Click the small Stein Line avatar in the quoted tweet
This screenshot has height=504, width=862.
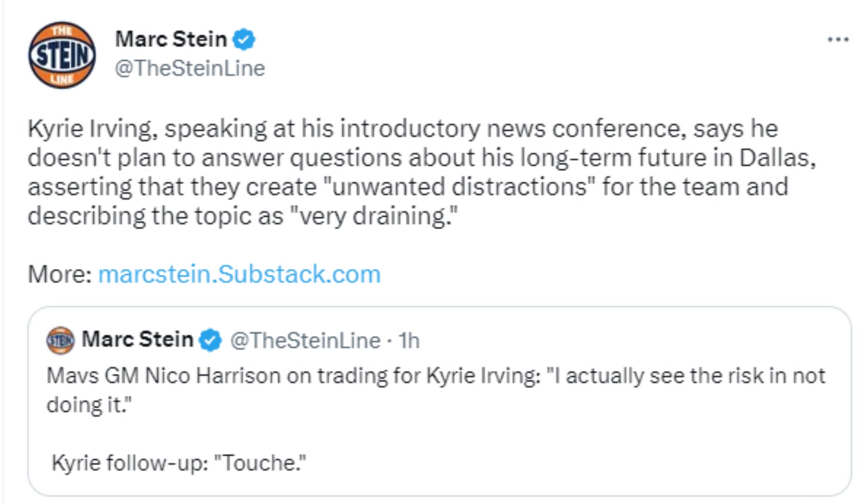coord(60,340)
